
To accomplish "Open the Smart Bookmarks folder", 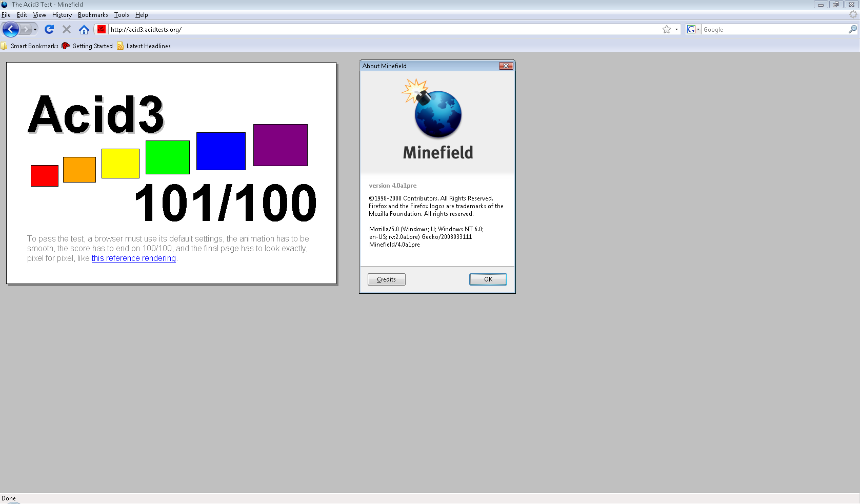I will (30, 46).
